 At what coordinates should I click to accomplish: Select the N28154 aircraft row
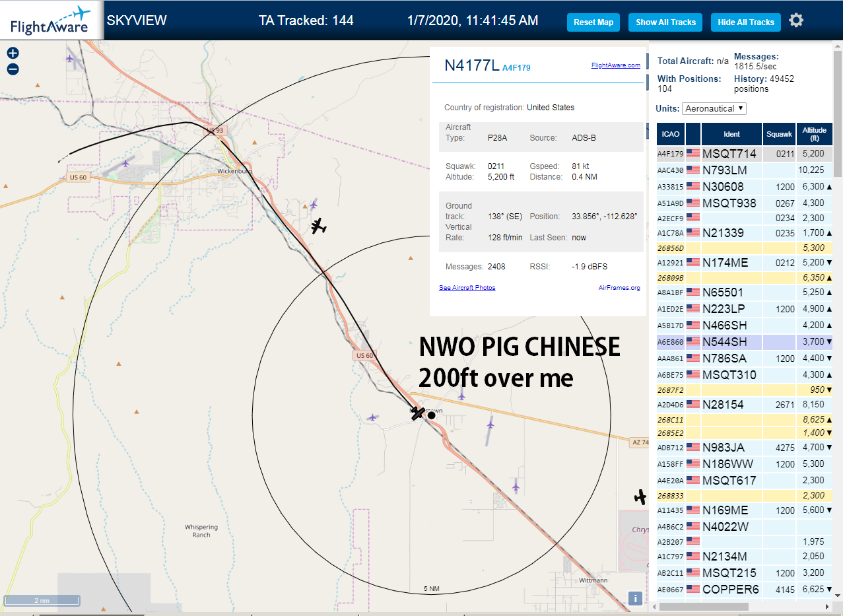point(745,404)
